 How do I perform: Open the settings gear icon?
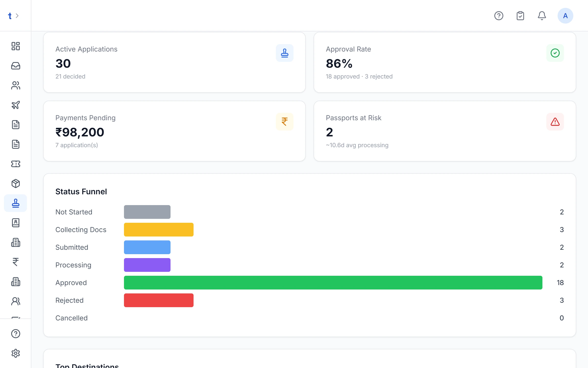point(15,353)
